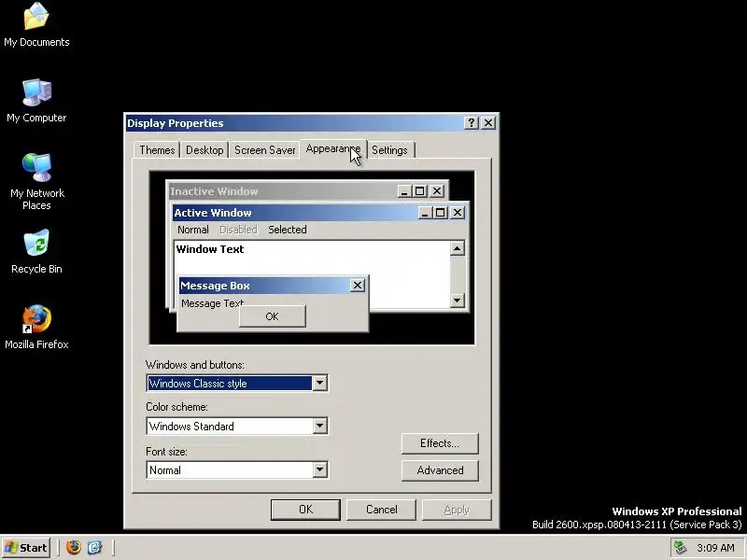This screenshot has height=560, width=747.
Task: Click the Help question mark button in Display Properties
Action: coord(471,123)
